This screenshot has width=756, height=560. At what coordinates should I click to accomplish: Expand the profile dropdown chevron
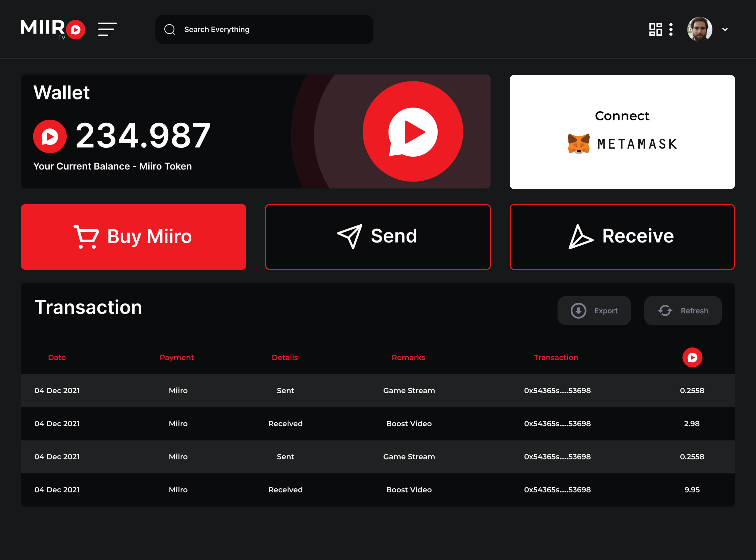(725, 29)
